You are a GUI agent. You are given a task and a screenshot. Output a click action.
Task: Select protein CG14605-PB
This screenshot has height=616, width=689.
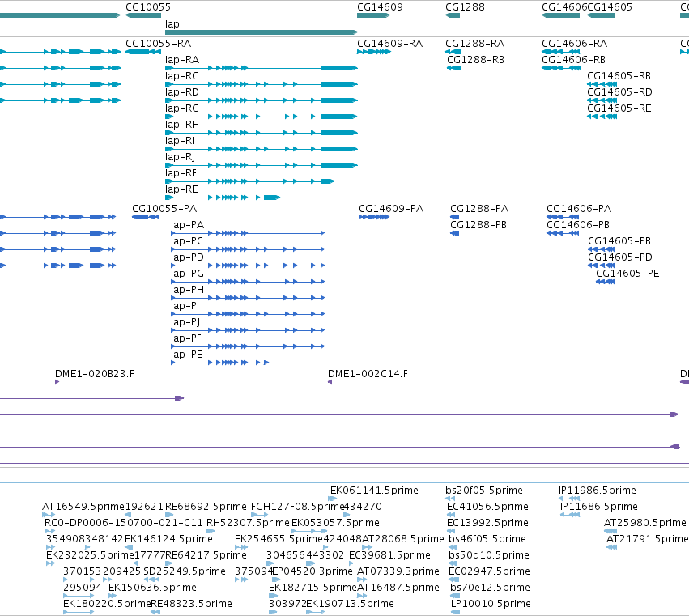(x=619, y=241)
